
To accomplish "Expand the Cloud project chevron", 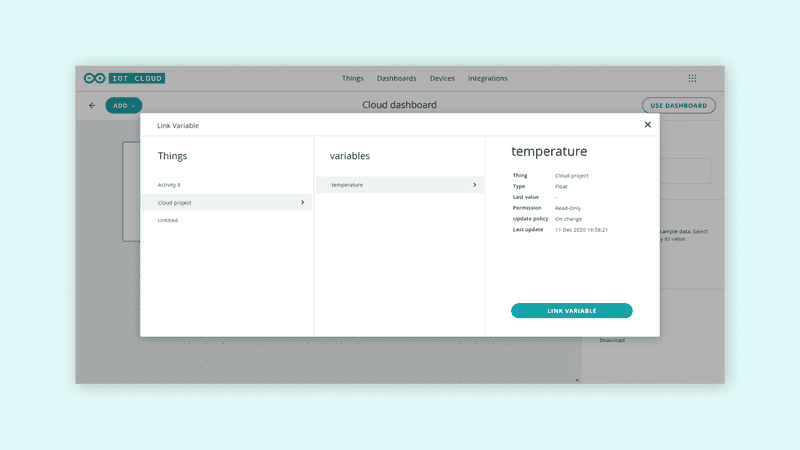I will click(303, 203).
